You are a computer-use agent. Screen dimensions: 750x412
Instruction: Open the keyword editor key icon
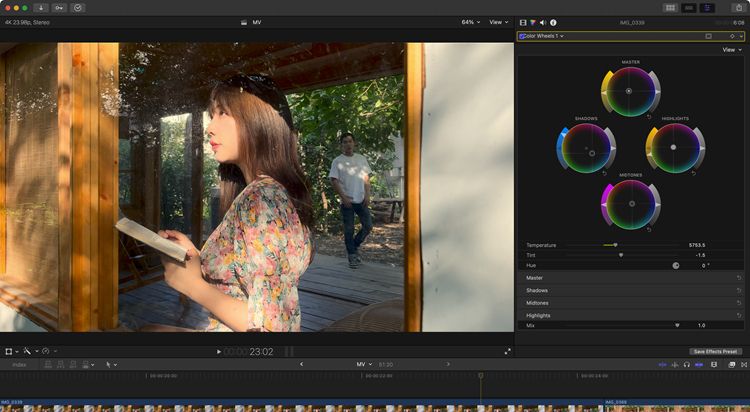coord(59,8)
